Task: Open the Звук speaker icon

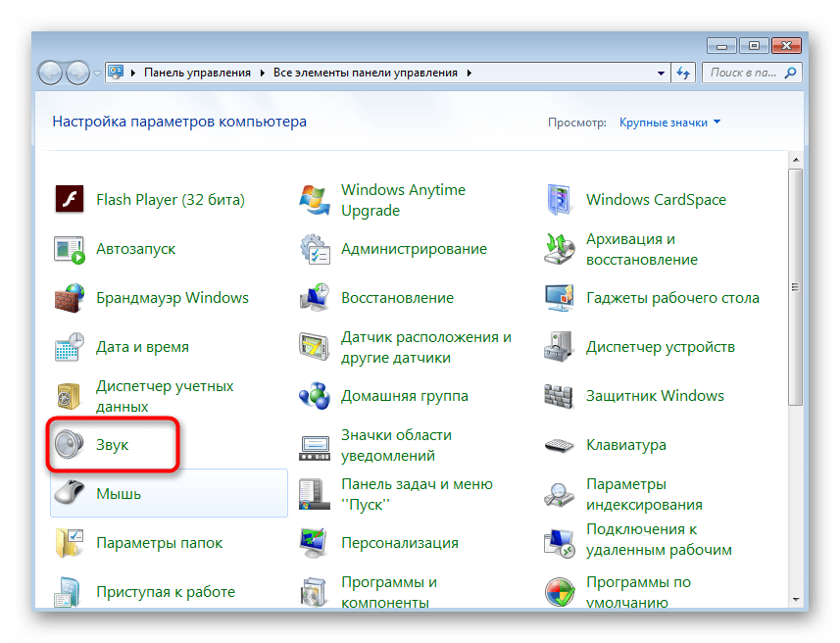Action: pos(70,445)
